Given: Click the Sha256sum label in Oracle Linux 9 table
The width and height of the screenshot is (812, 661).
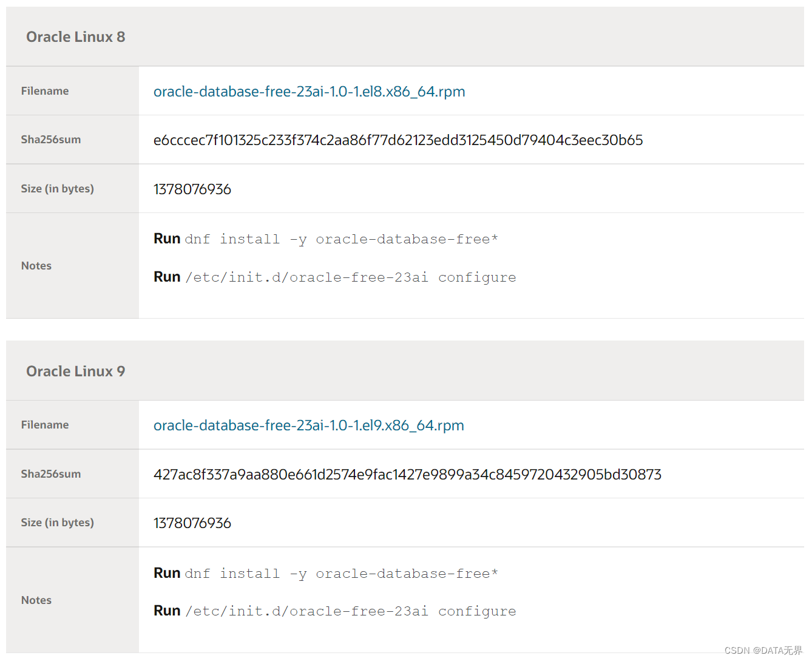Looking at the screenshot, I should click(x=51, y=474).
